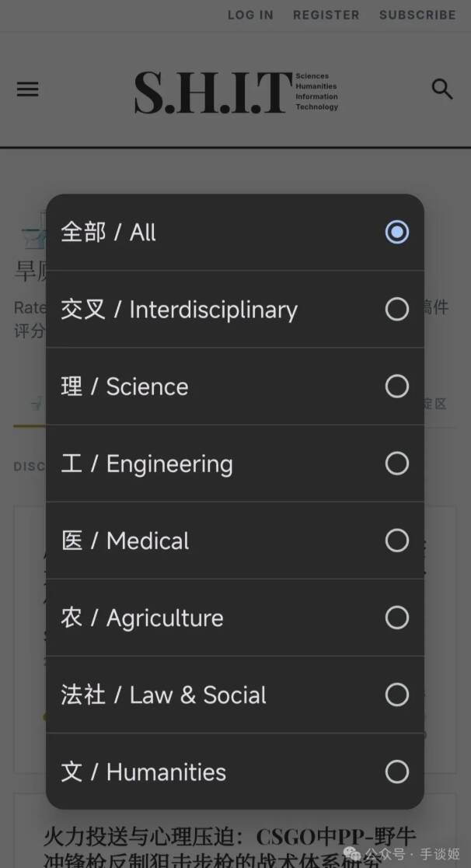This screenshot has height=868, width=471.
Task: Choose 农 / Agriculture category option
Action: coord(142,618)
